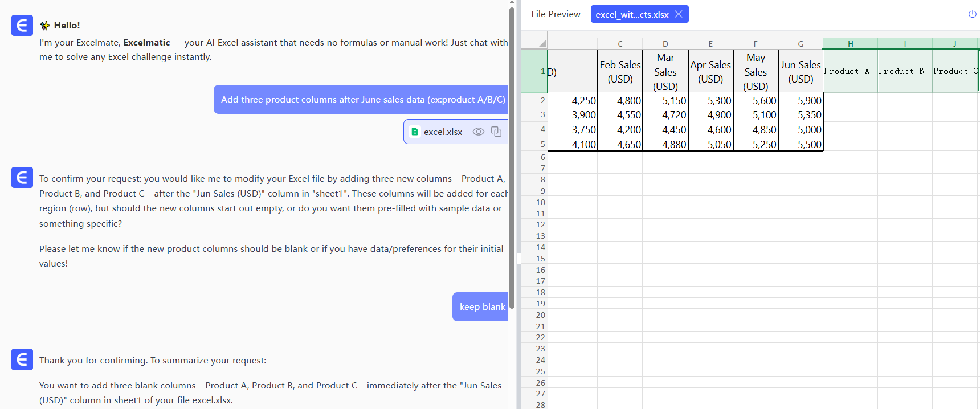Image resolution: width=980 pixels, height=409 pixels.
Task: Click the select-all corner triangle of the spreadsheet
Action: (x=541, y=43)
